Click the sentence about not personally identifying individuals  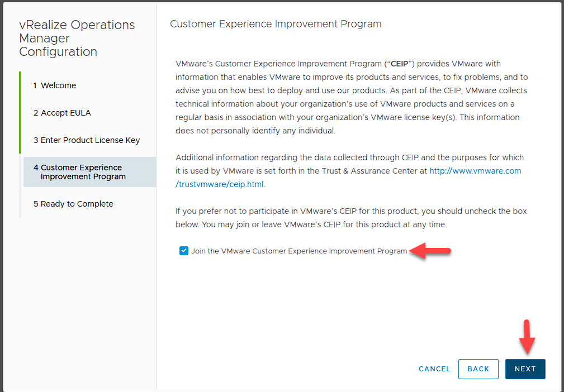263,131
